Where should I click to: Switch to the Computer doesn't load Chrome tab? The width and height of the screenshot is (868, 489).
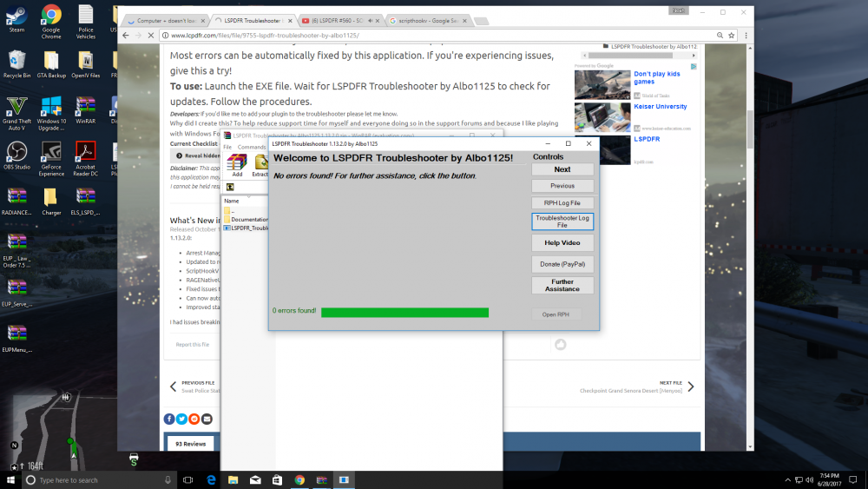tap(166, 21)
